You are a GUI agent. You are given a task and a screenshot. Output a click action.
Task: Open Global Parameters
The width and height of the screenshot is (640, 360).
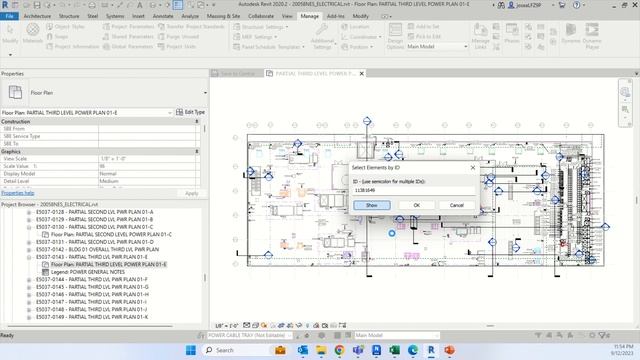tap(128, 47)
